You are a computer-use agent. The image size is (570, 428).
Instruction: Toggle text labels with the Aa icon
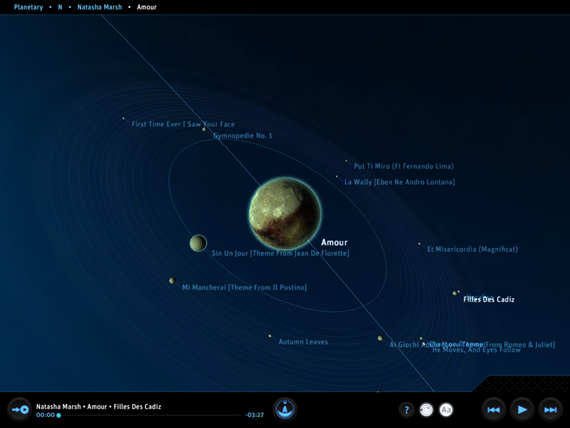[x=446, y=410]
